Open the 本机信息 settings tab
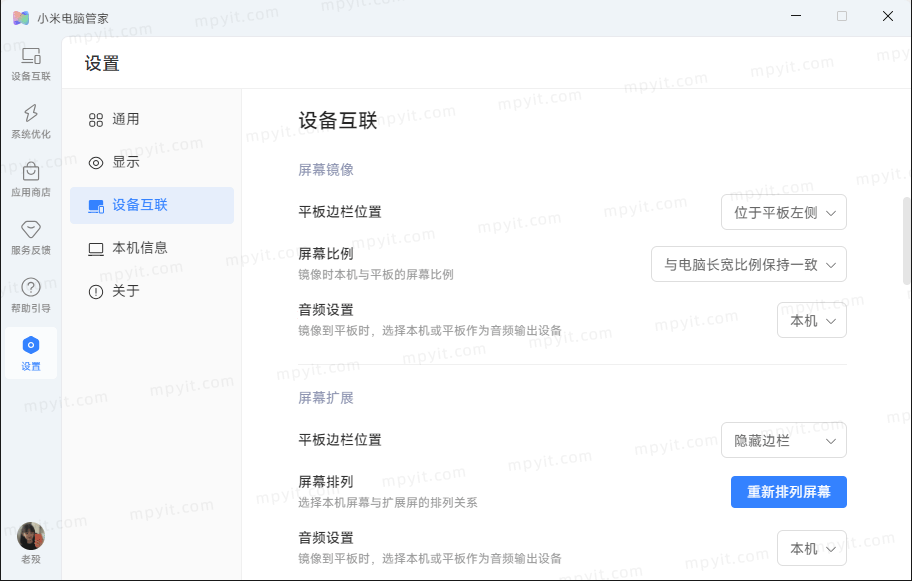The height and width of the screenshot is (581, 912). click(152, 248)
